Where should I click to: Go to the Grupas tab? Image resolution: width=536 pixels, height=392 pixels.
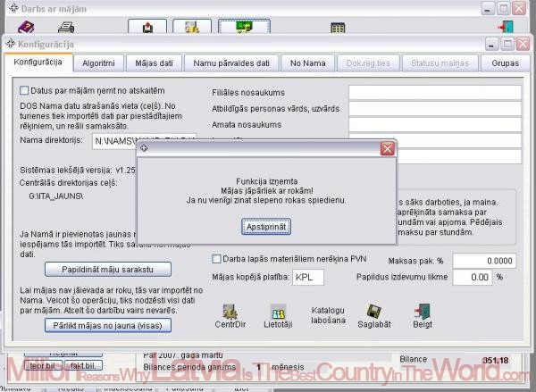pos(506,63)
